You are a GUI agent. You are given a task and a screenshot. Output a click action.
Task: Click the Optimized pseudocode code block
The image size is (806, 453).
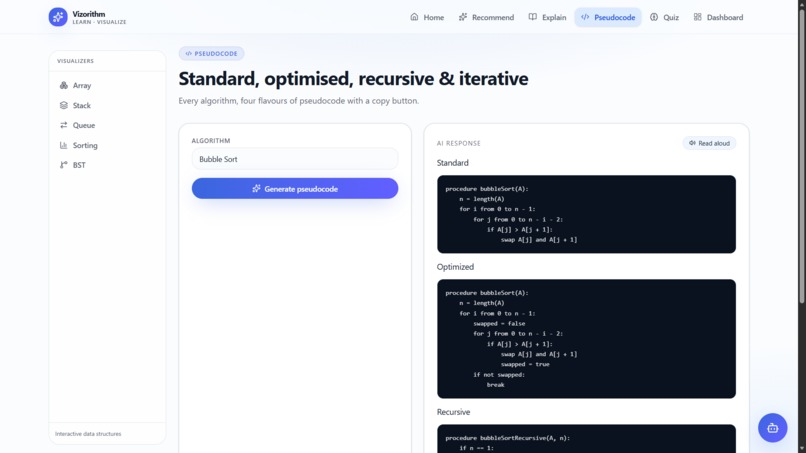(x=587, y=338)
